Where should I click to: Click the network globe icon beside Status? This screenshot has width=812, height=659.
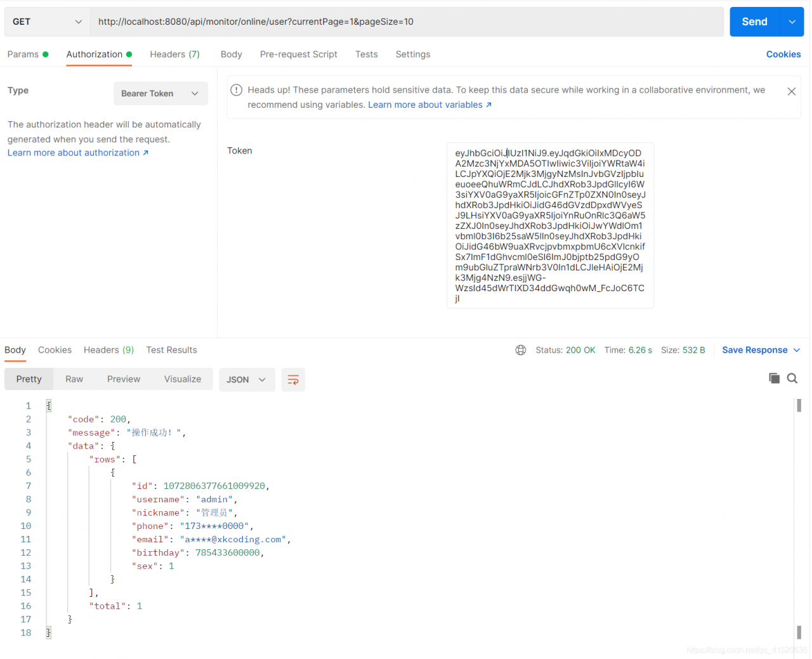tap(521, 350)
